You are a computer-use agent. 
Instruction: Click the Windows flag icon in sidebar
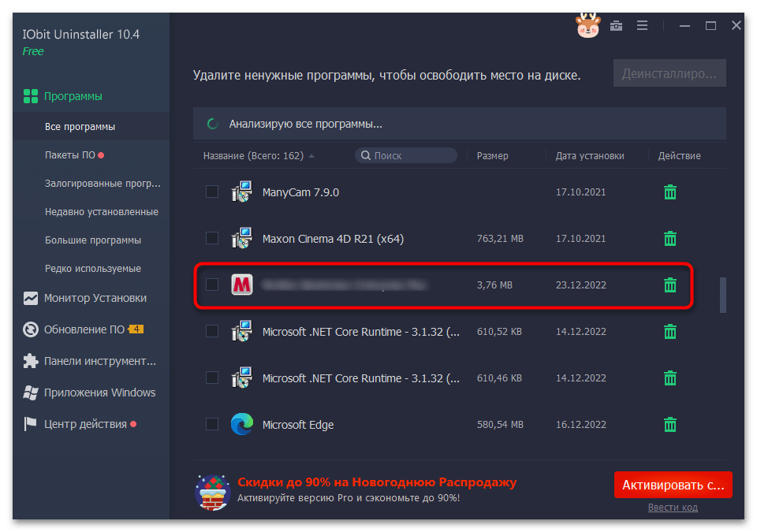(31, 392)
